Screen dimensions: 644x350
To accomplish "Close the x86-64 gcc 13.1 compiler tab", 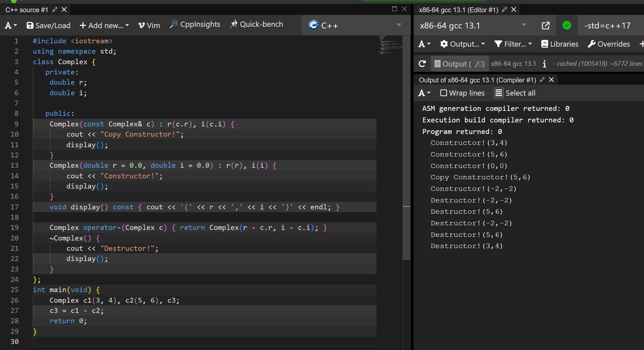I will pyautogui.click(x=514, y=10).
